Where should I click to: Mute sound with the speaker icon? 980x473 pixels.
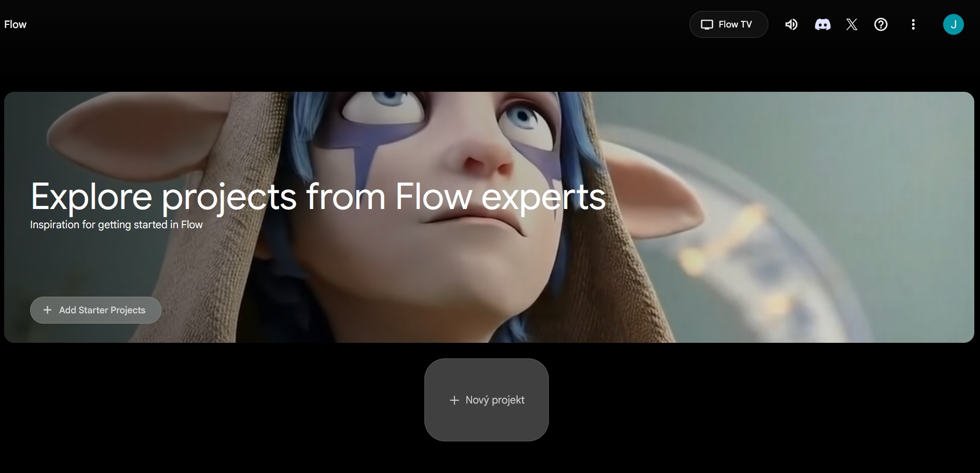791,24
